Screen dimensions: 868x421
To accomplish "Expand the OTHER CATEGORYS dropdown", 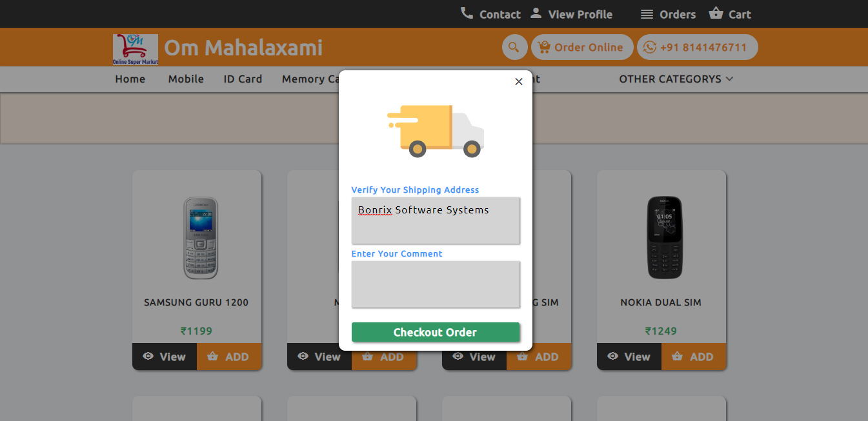I will 676,79.
